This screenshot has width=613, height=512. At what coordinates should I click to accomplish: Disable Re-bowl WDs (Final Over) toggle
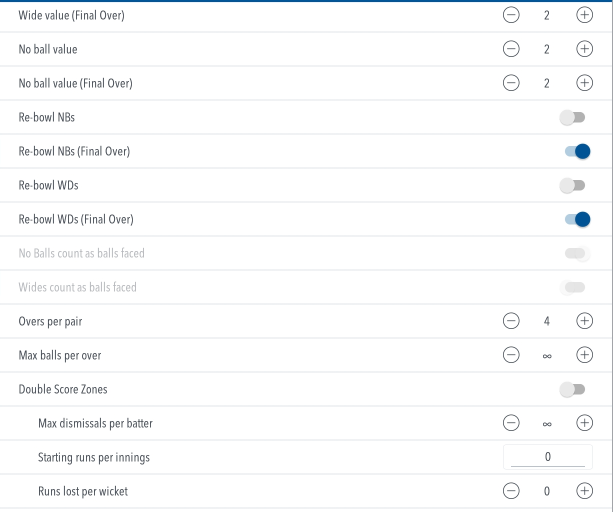[577, 219]
